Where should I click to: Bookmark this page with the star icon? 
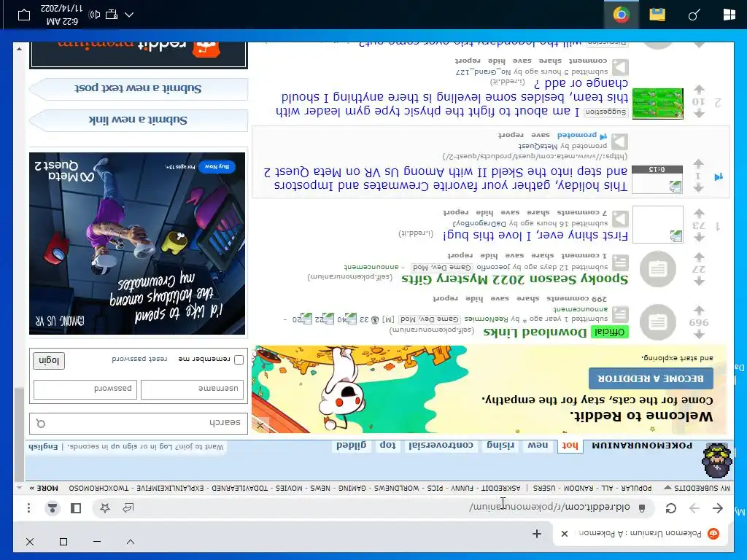(x=105, y=508)
